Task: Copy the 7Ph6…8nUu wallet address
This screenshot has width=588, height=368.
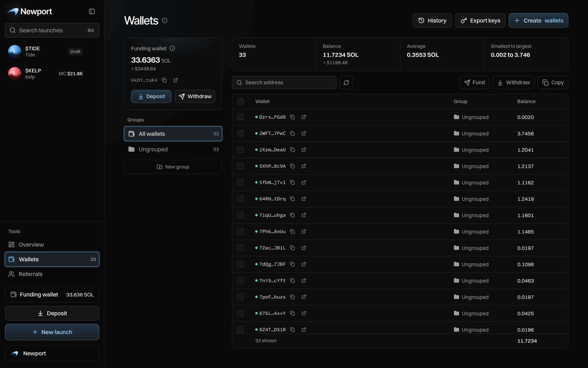Action: (x=292, y=231)
